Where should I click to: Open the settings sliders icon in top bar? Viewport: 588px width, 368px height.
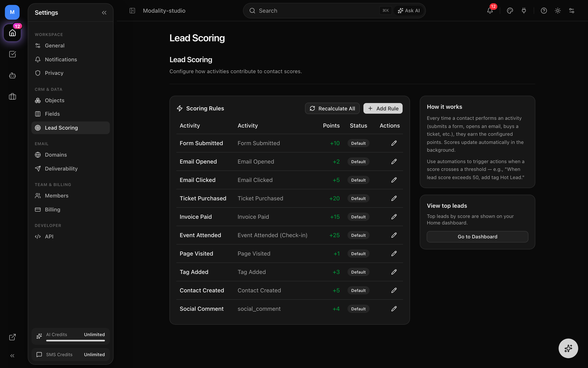(571, 11)
